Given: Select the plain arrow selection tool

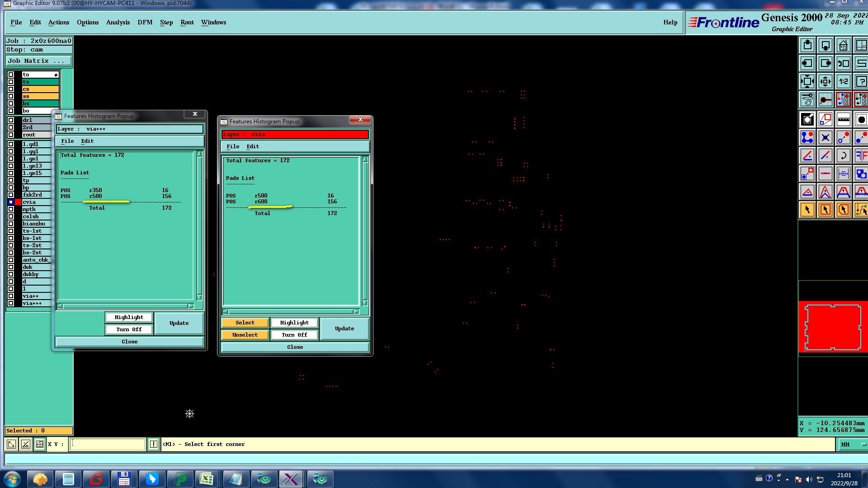Looking at the screenshot, I should (x=807, y=210).
